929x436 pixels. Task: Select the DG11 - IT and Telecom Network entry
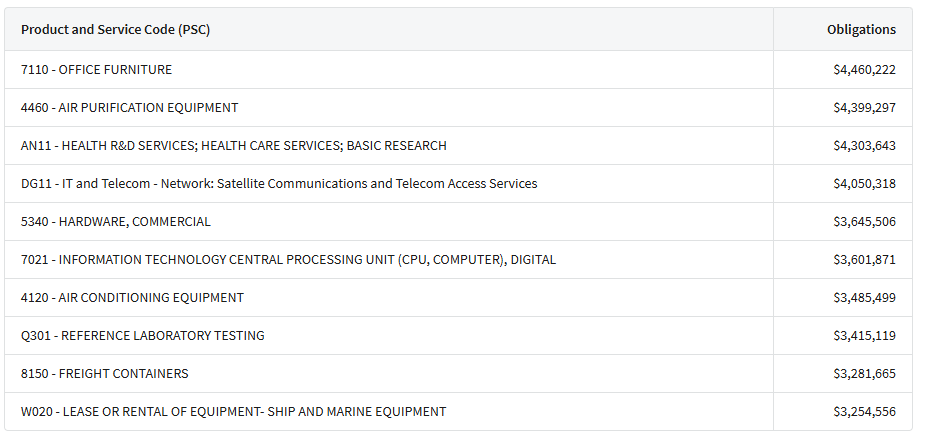pyautogui.click(x=279, y=184)
